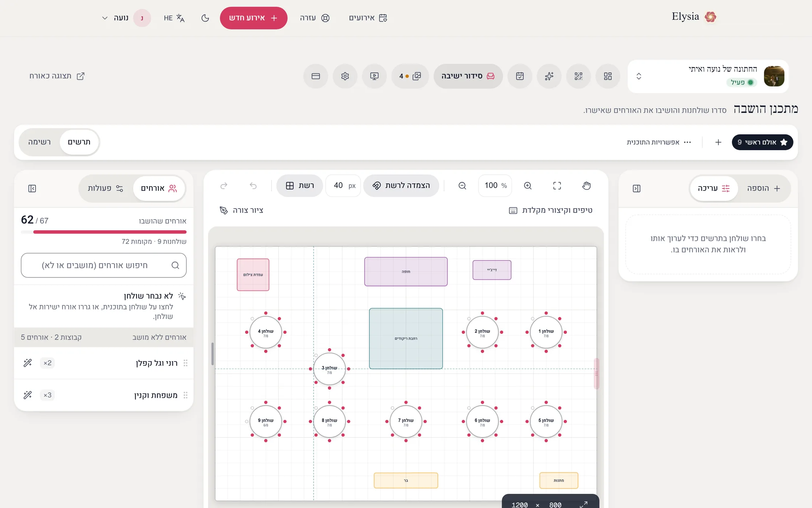This screenshot has height=508, width=812.
Task: Click the fit-to-screen icon
Action: point(557,186)
